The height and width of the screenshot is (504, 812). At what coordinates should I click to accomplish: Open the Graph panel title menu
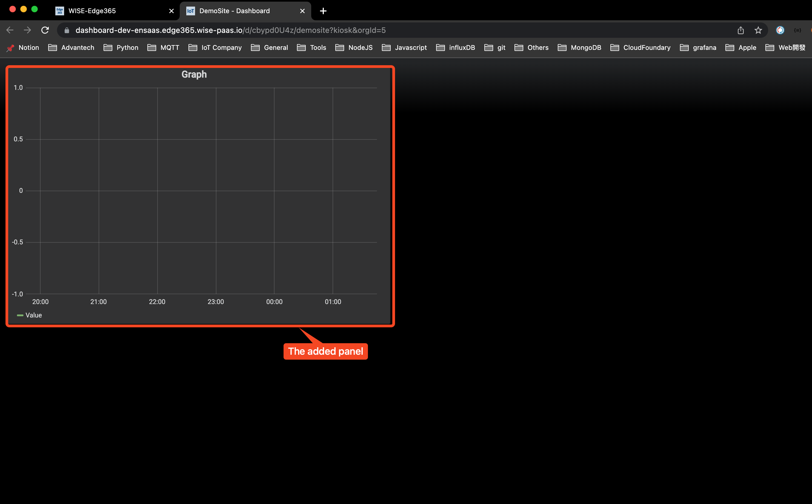coord(194,74)
